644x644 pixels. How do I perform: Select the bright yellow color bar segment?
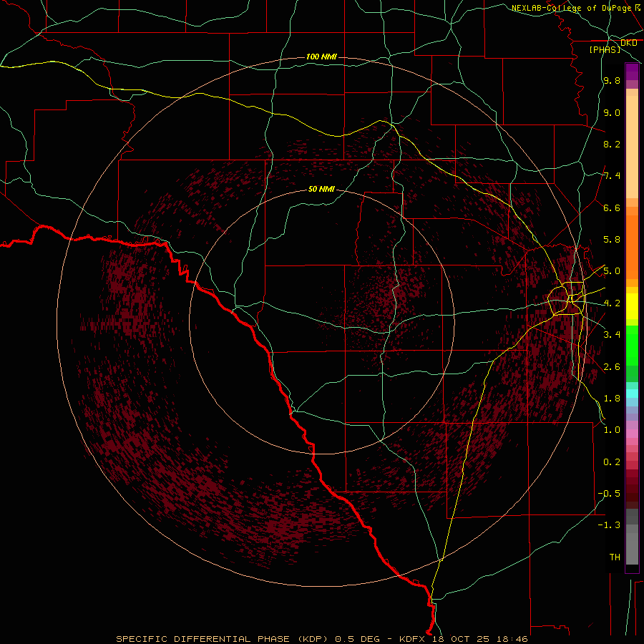coord(632,306)
